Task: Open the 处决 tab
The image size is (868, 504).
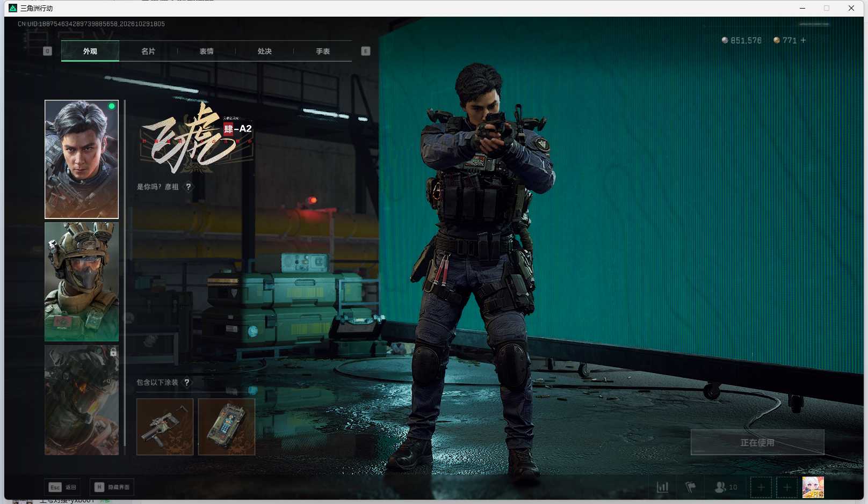Action: [x=264, y=52]
